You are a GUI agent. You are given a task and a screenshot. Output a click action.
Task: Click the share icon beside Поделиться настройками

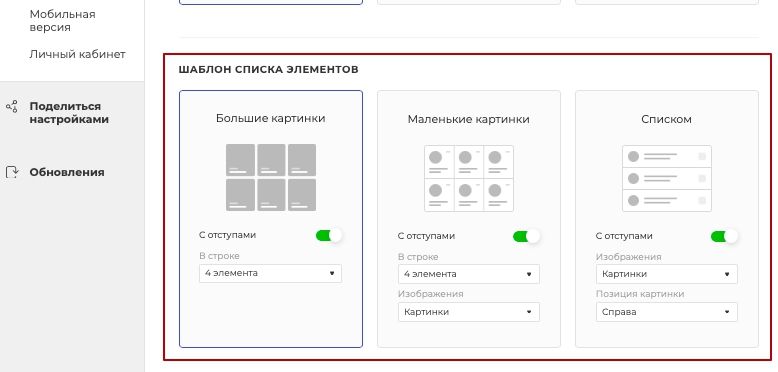(11, 106)
